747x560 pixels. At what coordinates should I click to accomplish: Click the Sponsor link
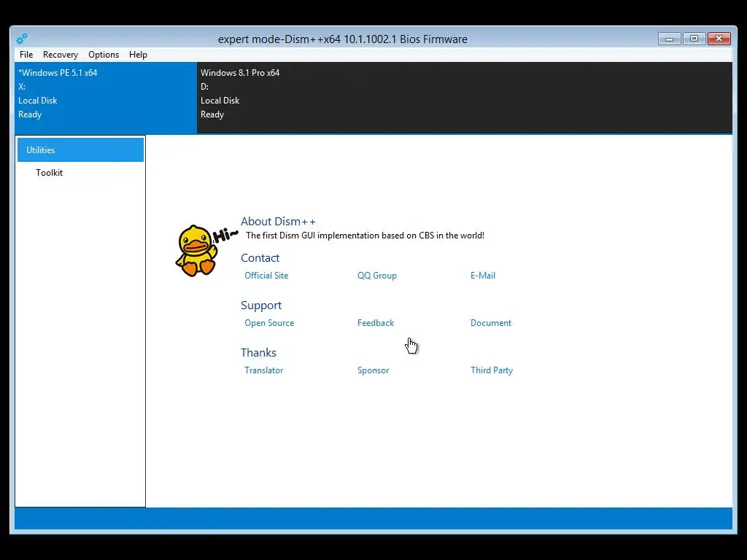click(x=373, y=370)
